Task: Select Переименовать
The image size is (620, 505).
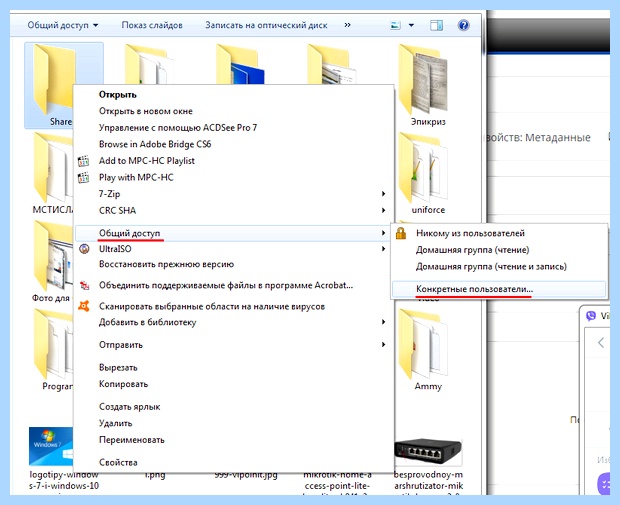Action: [x=132, y=440]
